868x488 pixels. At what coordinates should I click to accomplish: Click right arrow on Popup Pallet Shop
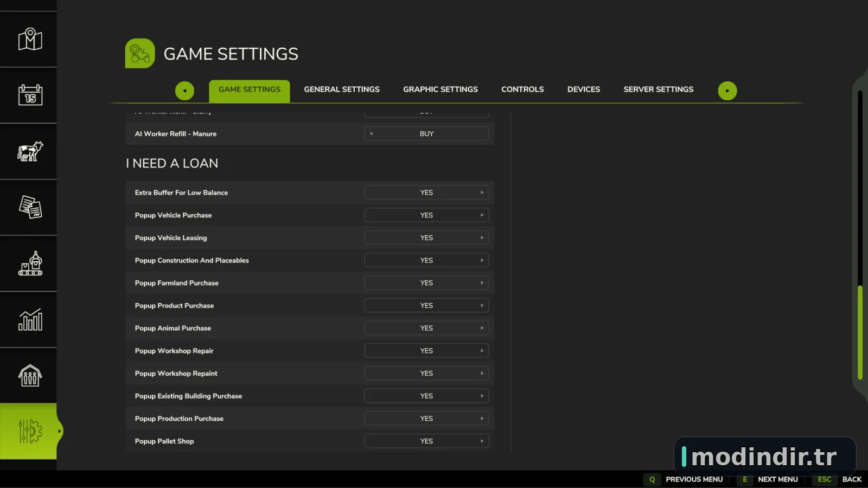(482, 441)
